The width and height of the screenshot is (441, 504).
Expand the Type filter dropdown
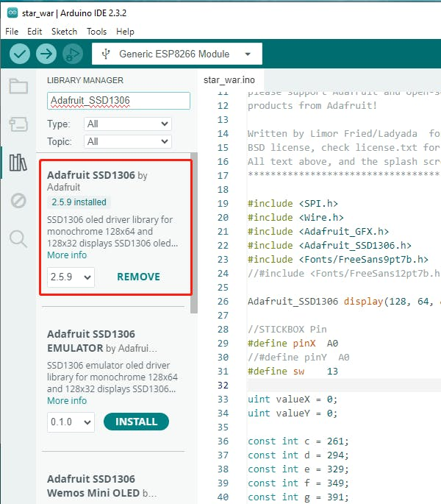coord(128,124)
